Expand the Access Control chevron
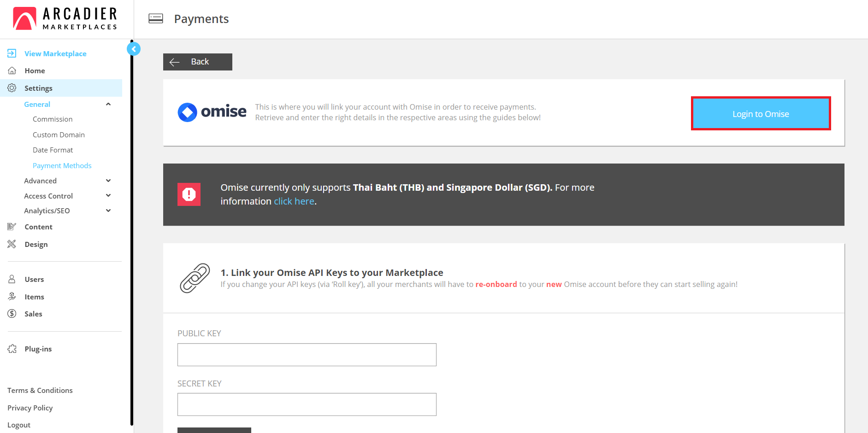Viewport: 868px width, 433px height. point(108,196)
